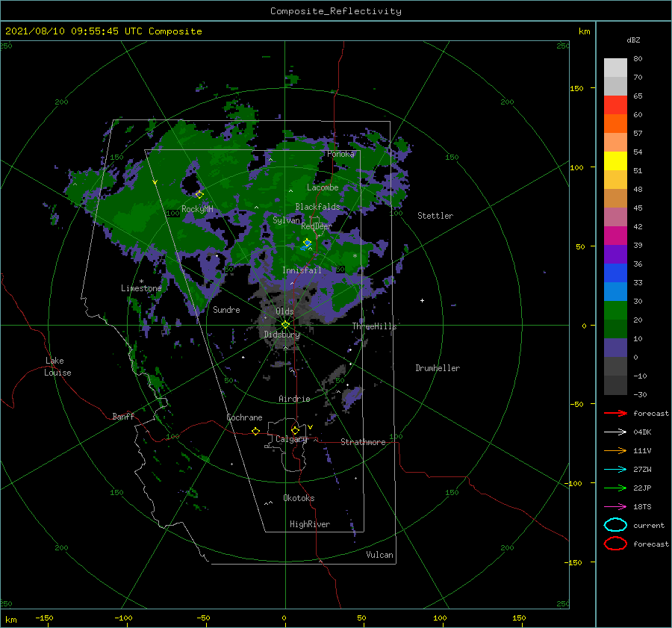672x628 pixels.
Task: Click the ThreeHills town label
Action: [x=374, y=326]
